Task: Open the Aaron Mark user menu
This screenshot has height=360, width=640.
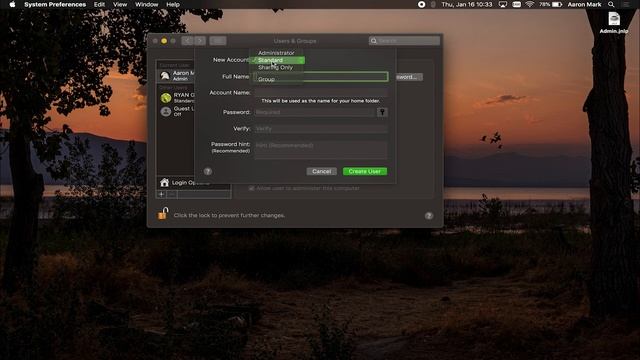Action: [584, 4]
